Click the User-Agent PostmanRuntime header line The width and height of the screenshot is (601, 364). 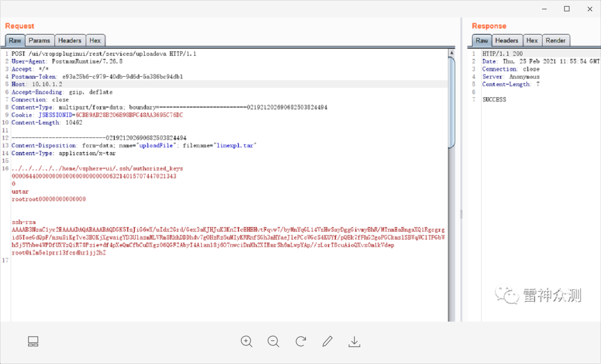67,61
